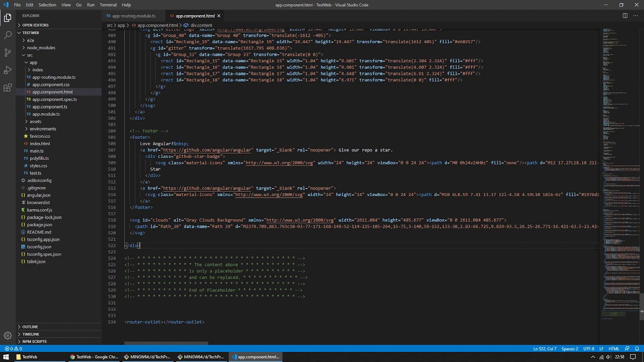Open the Source Control view
Screen dimensions: 644x362
(8, 52)
